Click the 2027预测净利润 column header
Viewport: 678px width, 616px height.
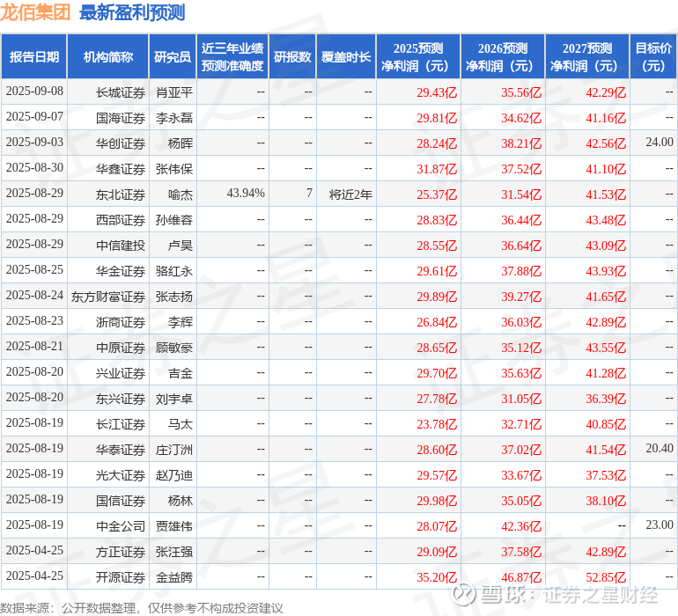click(587, 56)
